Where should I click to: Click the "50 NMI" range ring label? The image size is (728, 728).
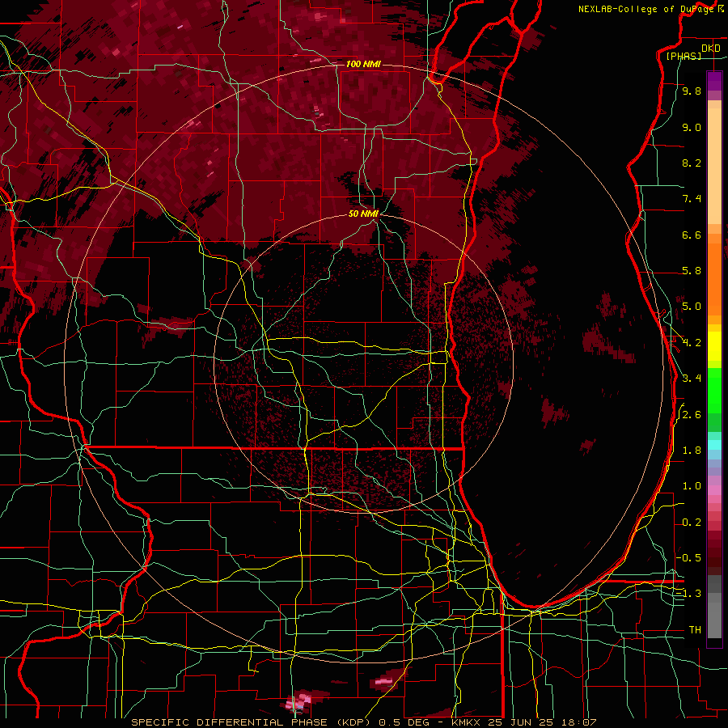363,214
